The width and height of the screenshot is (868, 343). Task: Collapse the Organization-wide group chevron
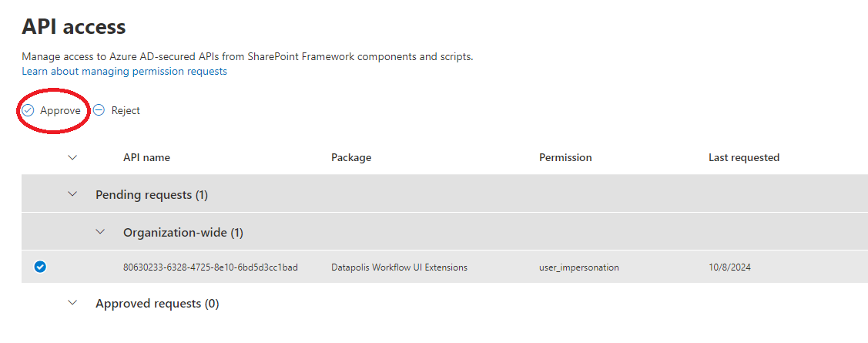(x=100, y=232)
